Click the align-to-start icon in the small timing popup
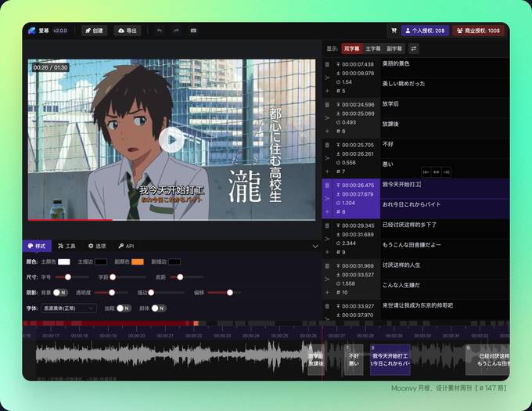The width and height of the screenshot is (532, 411). [426, 172]
